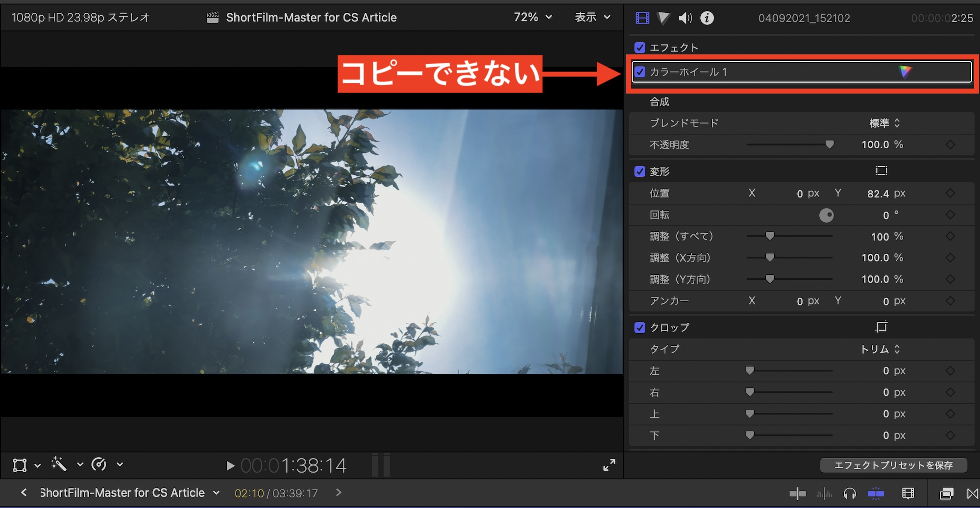
Task: Switch to the Color inspector triangle icon
Action: coord(663,18)
